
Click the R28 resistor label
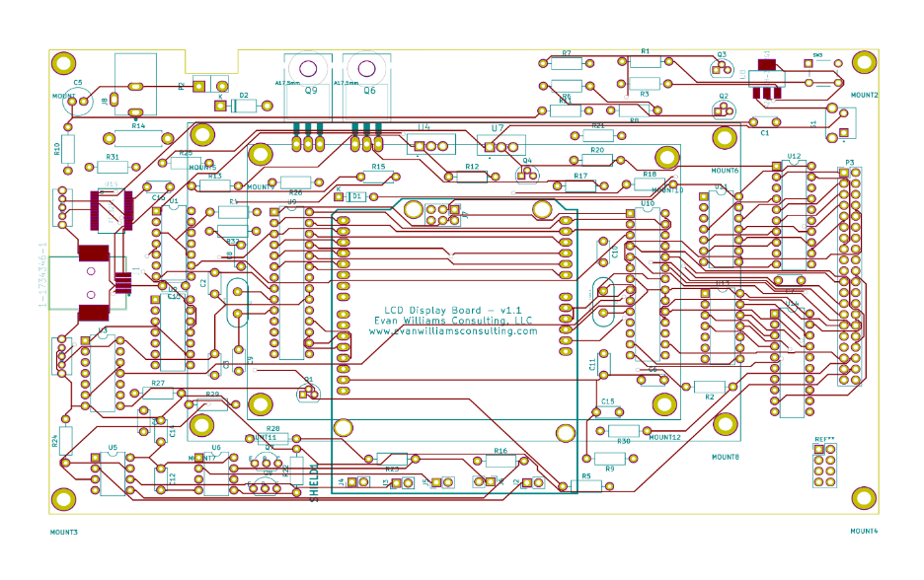272,429
